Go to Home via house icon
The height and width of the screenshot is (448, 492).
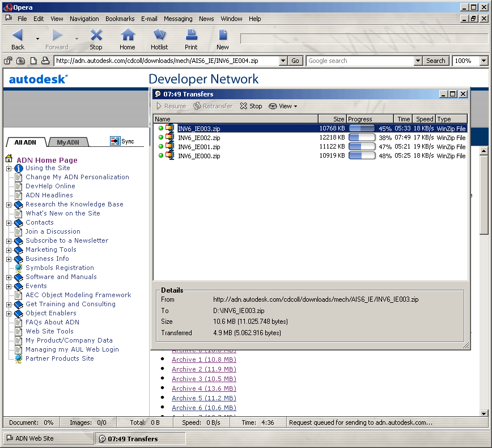128,36
